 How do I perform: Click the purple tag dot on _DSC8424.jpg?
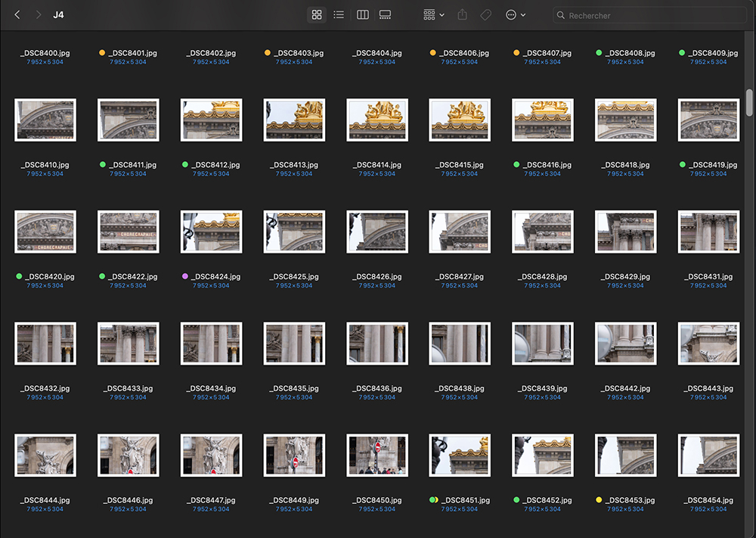tap(185, 277)
